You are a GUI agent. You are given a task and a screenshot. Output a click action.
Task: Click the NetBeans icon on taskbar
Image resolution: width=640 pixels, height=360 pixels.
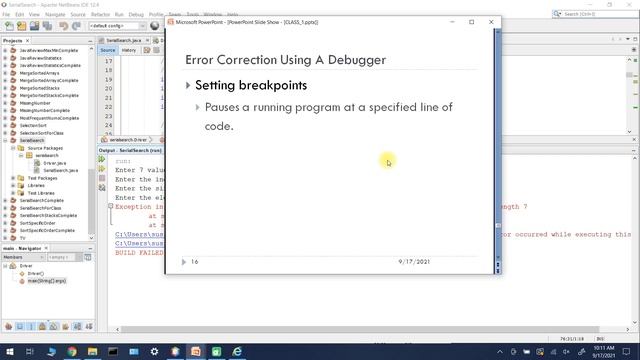tap(175, 351)
